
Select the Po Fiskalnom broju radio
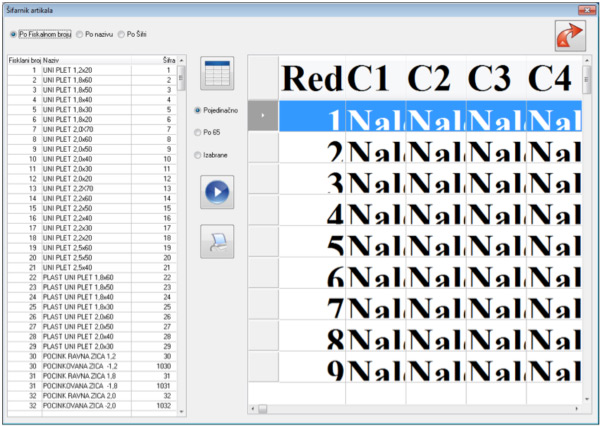coord(14,35)
